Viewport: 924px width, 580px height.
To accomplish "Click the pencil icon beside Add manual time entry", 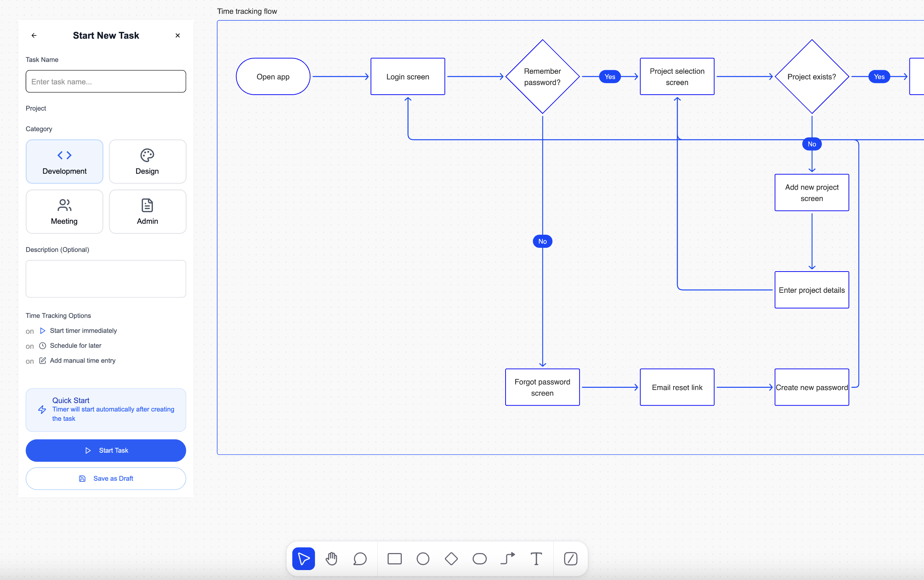I will (43, 361).
